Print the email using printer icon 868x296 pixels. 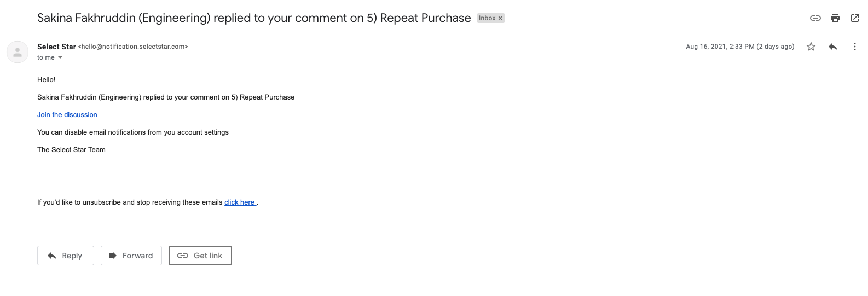click(835, 18)
